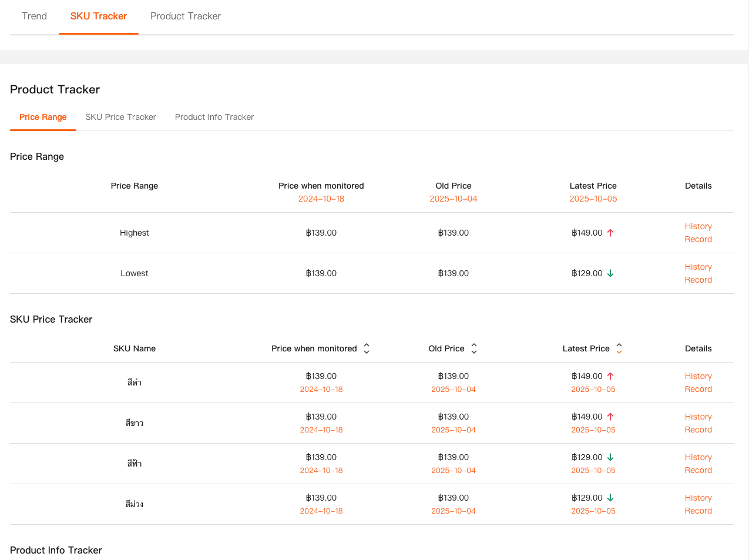Open Product Info Tracker sub-tab

214,117
